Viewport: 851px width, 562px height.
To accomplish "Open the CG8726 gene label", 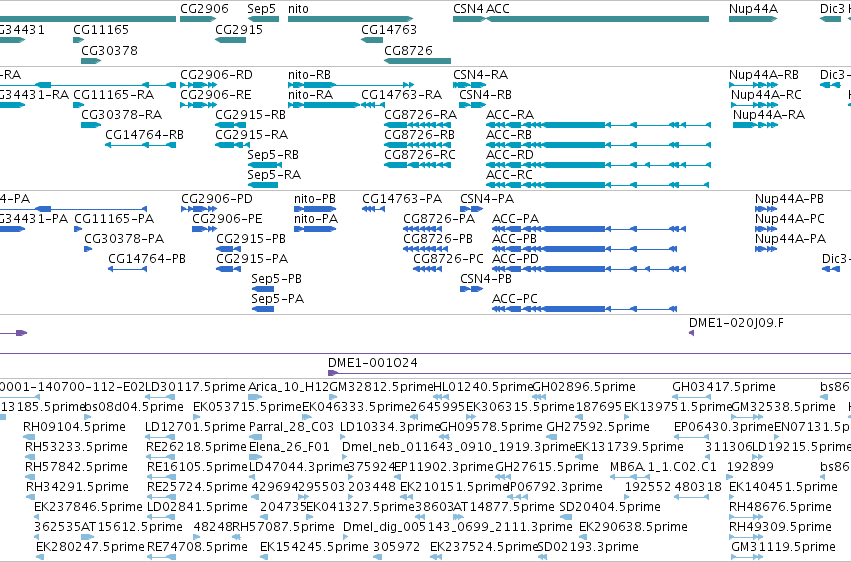I will pos(408,50).
